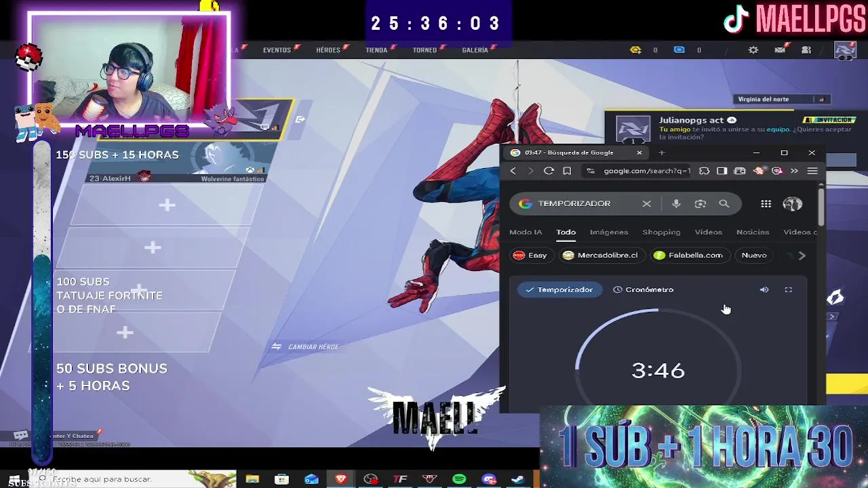The height and width of the screenshot is (488, 868).
Task: Open the Noticias search tab
Action: pos(753,232)
